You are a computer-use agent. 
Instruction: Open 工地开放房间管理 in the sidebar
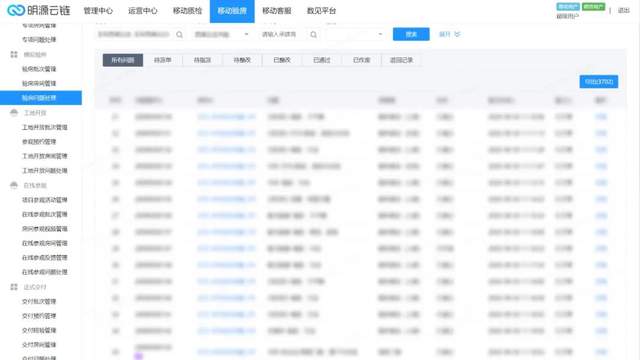coord(45,156)
